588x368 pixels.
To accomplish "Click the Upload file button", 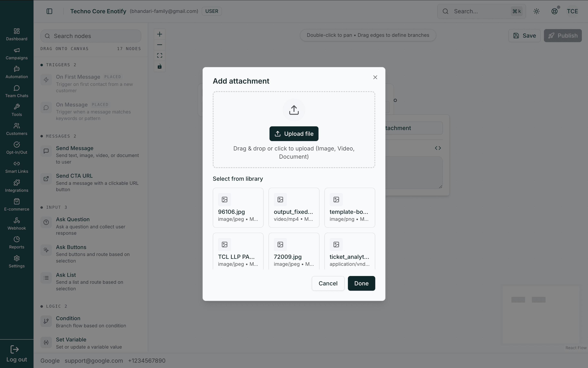I will [294, 134].
